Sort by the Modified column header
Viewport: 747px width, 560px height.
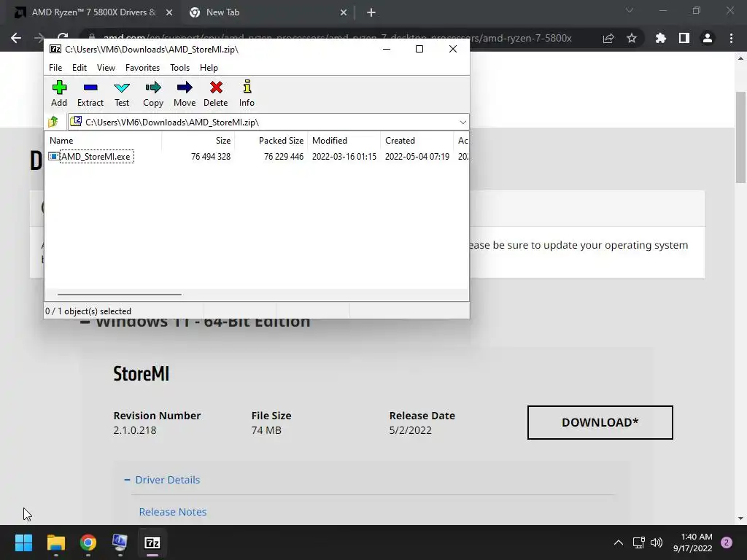click(x=344, y=141)
